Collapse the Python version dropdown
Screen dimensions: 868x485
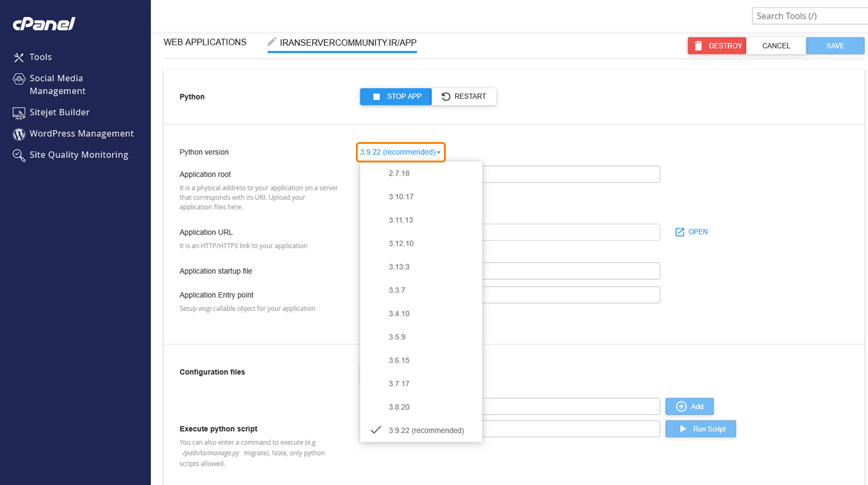(x=401, y=152)
